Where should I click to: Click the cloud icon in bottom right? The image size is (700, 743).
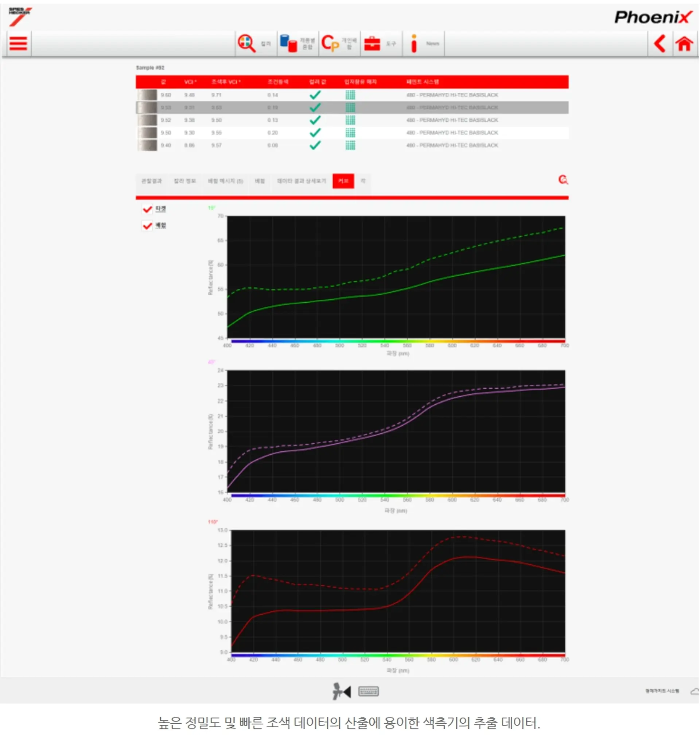click(695, 692)
